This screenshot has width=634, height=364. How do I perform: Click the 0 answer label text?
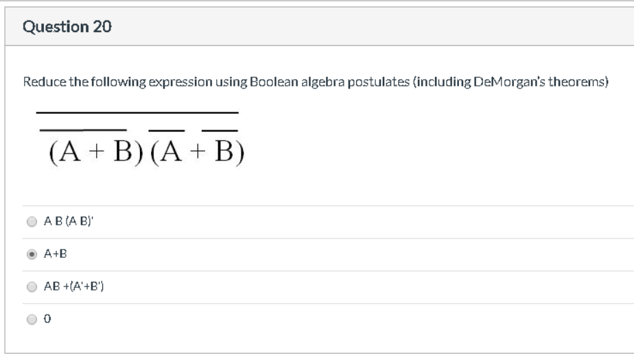point(47,319)
